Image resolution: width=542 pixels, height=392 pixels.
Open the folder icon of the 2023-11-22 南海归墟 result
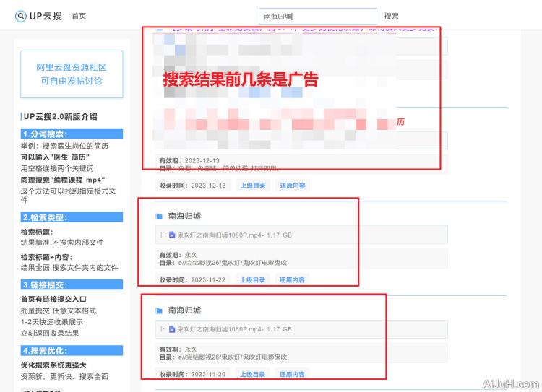(x=159, y=216)
